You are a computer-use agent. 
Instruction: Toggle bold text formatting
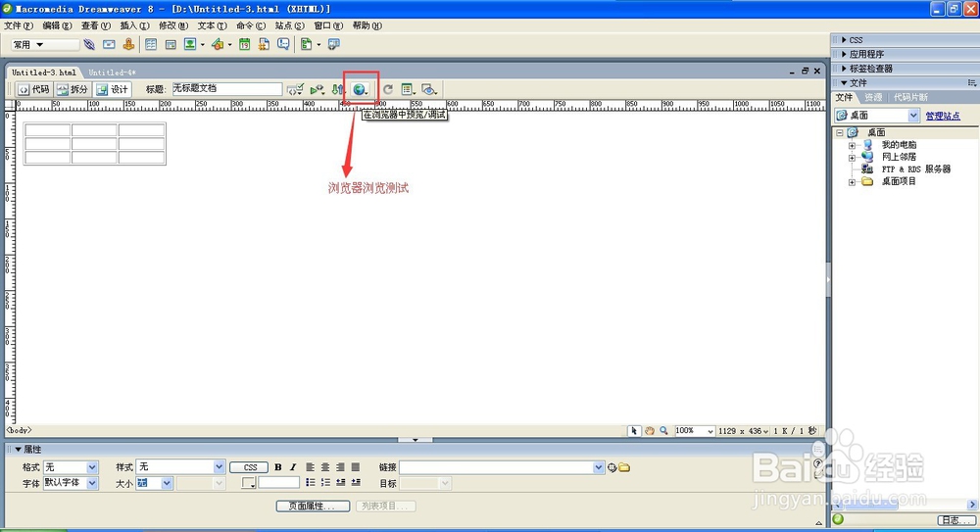(278, 467)
